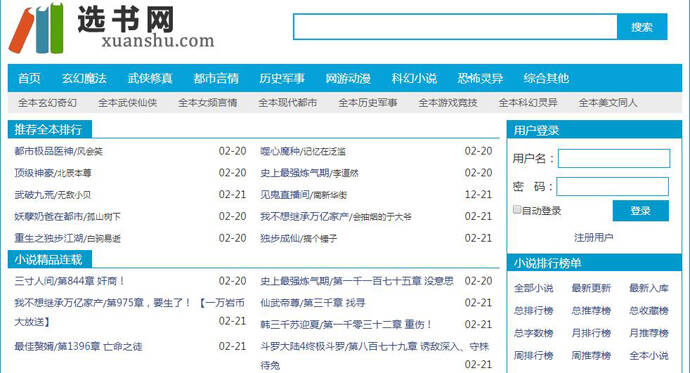Screen dimensions: 690x373
Task: Open 韩三千苏迎夏 latest chapter link
Action: click(346, 325)
